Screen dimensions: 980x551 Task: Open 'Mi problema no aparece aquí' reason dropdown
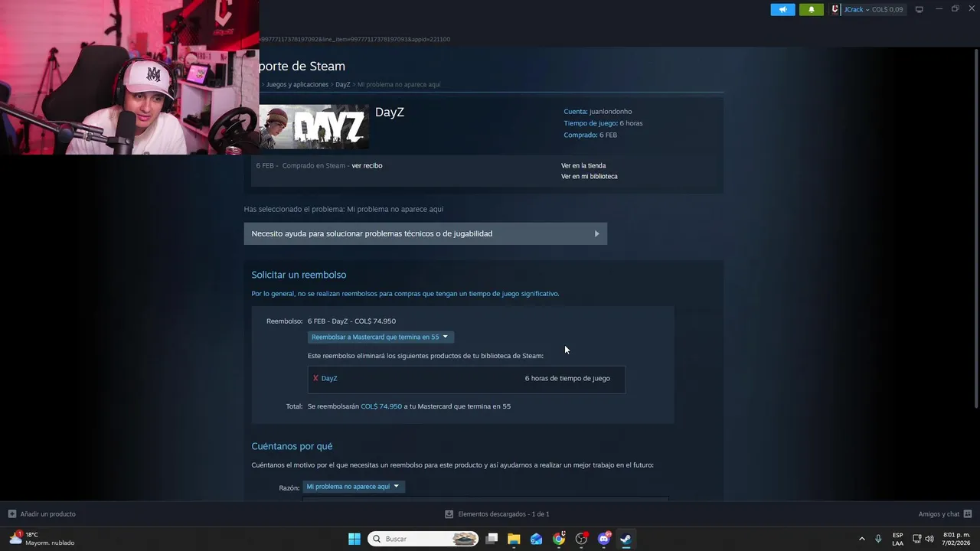354,487
